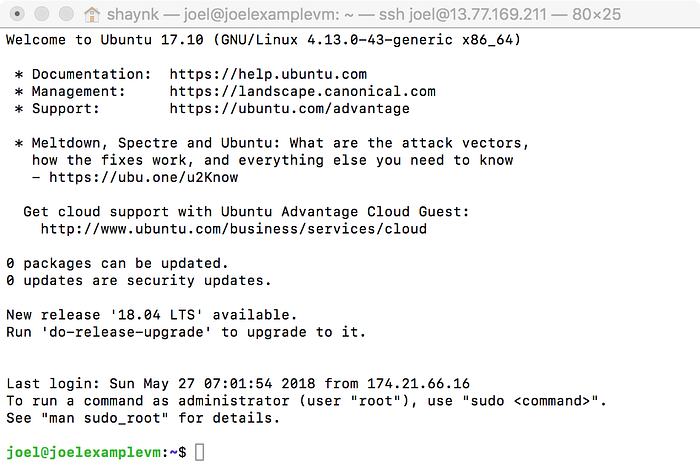700x467 pixels.
Task: Click the home folder icon in title bar
Action: coord(92,14)
